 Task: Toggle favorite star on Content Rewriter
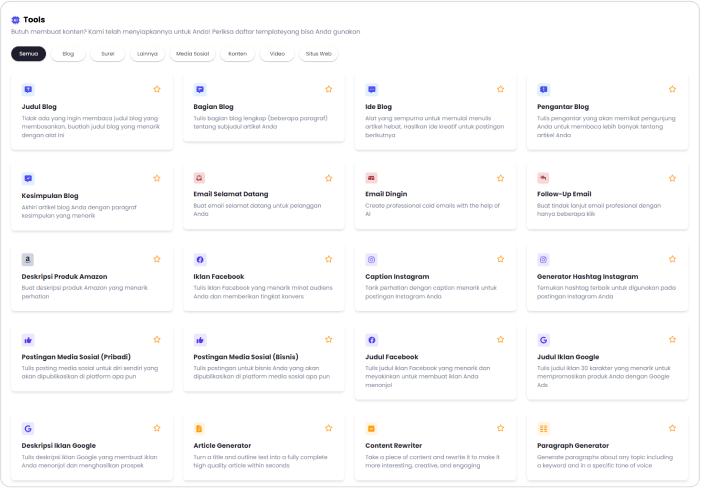coord(501,428)
